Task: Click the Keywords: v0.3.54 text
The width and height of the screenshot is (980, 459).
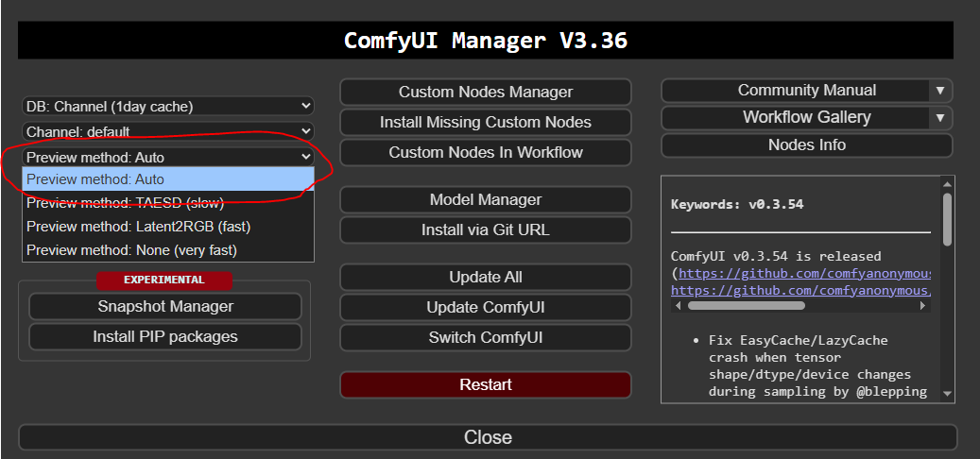Action: coord(737,204)
